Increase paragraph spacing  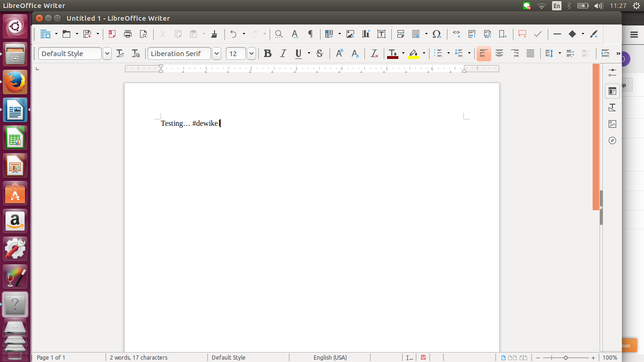(570, 54)
